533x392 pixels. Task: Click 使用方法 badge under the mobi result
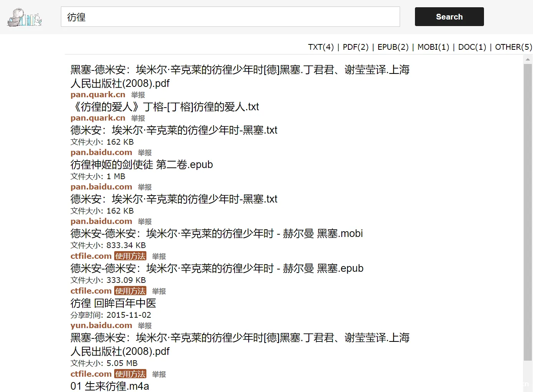coord(130,256)
